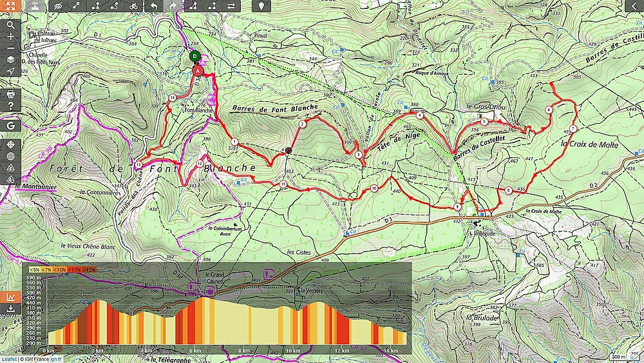
Task: Click the 'Barres de Font Blanche' map label
Action: click(275, 108)
